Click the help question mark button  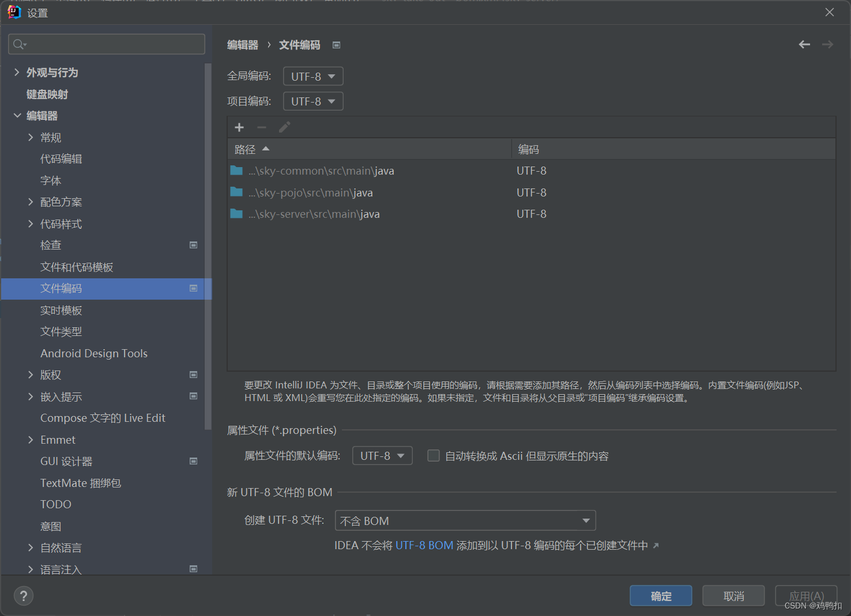coord(24,596)
